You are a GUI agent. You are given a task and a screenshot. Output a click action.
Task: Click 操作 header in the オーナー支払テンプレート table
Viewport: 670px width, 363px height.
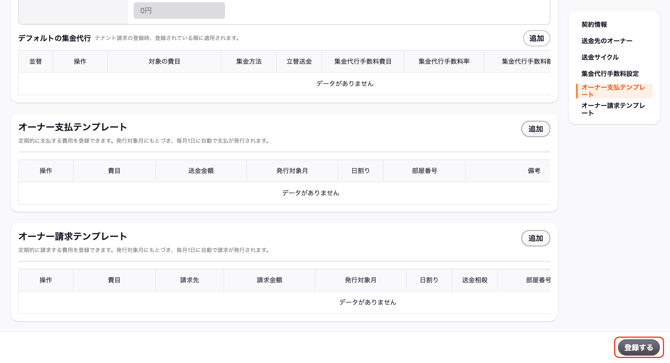[46, 171]
